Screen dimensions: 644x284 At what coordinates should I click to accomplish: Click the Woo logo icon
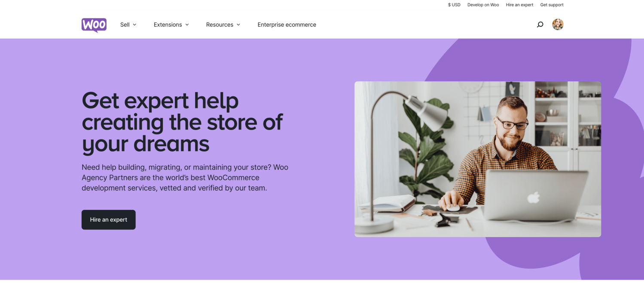pyautogui.click(x=94, y=25)
